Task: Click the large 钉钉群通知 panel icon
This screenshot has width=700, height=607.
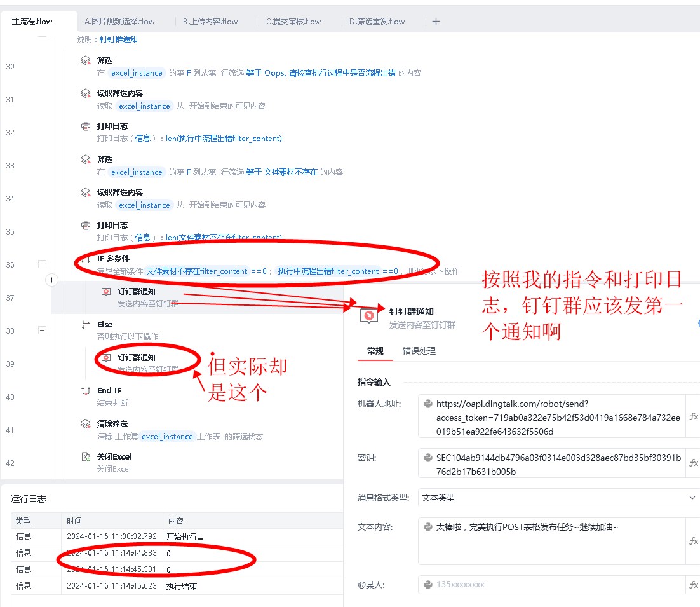Action: coord(369,316)
